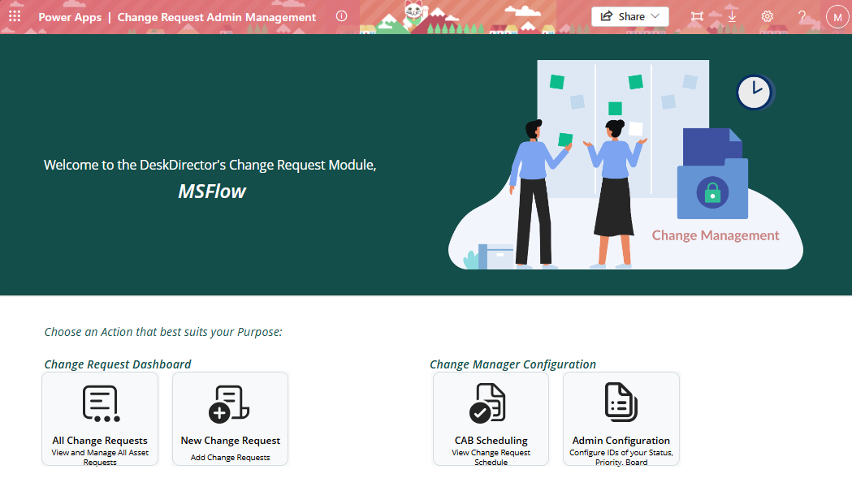852x504 pixels.
Task: Open the app launcher waffle icon
Action: tap(15, 16)
